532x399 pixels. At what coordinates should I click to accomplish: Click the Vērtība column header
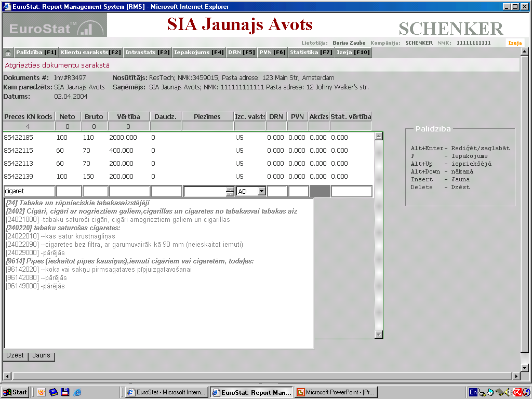(x=129, y=116)
